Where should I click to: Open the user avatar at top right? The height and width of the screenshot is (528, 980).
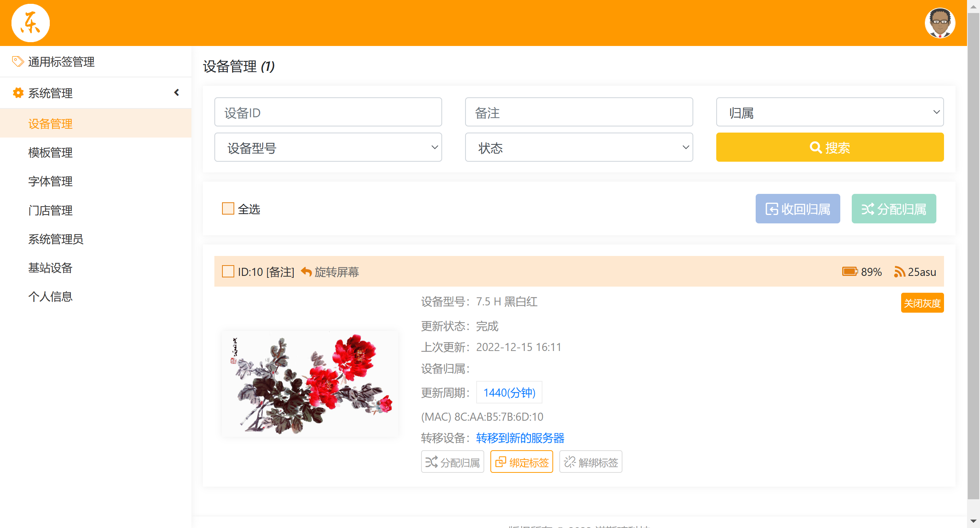940,23
